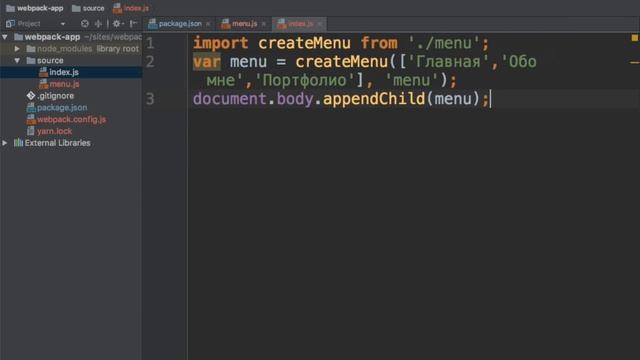This screenshot has height=360, width=640.
Task: Collapse the webpack-app root folder
Action: [5, 37]
